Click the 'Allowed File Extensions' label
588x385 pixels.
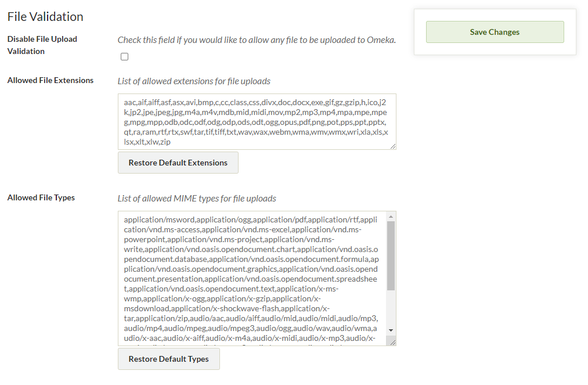(x=50, y=80)
